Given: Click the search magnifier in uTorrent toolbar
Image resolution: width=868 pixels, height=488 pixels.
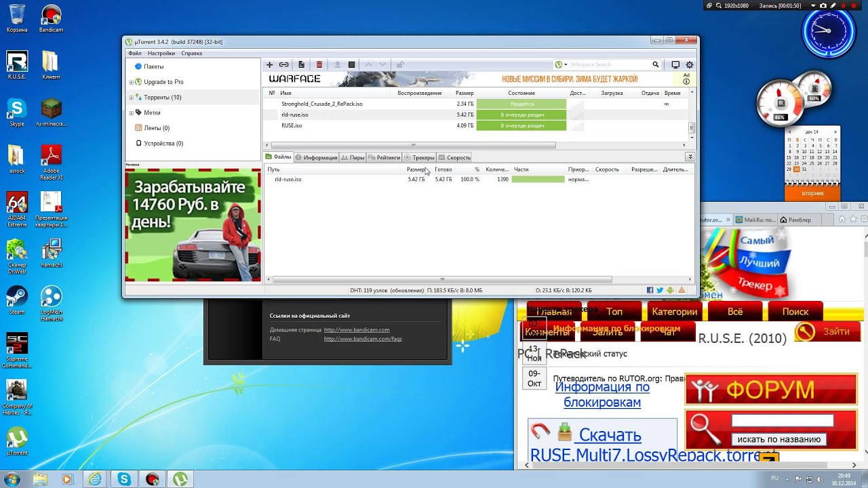Looking at the screenshot, I should click(656, 64).
